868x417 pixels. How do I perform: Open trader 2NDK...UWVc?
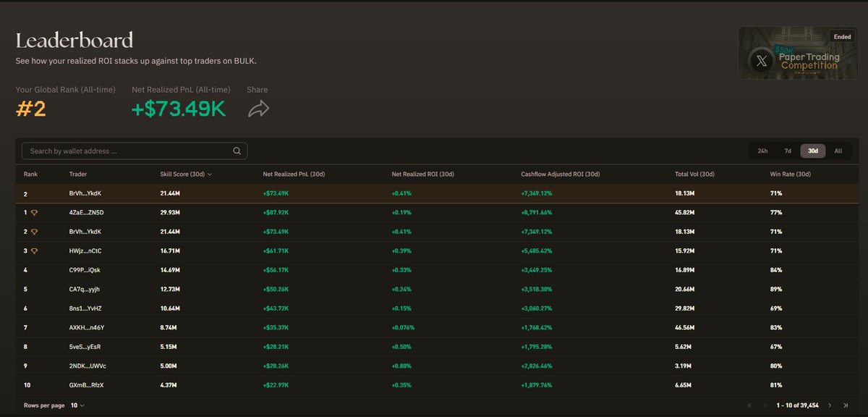click(x=88, y=366)
